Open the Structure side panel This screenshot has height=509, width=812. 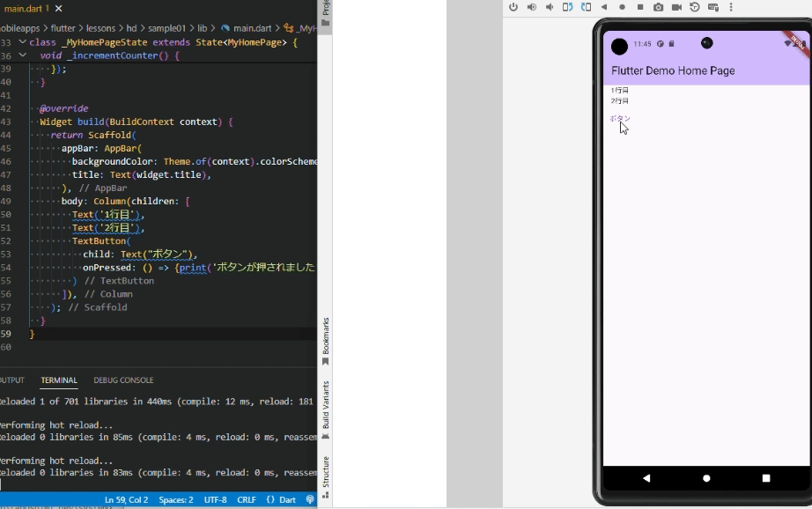click(x=325, y=476)
